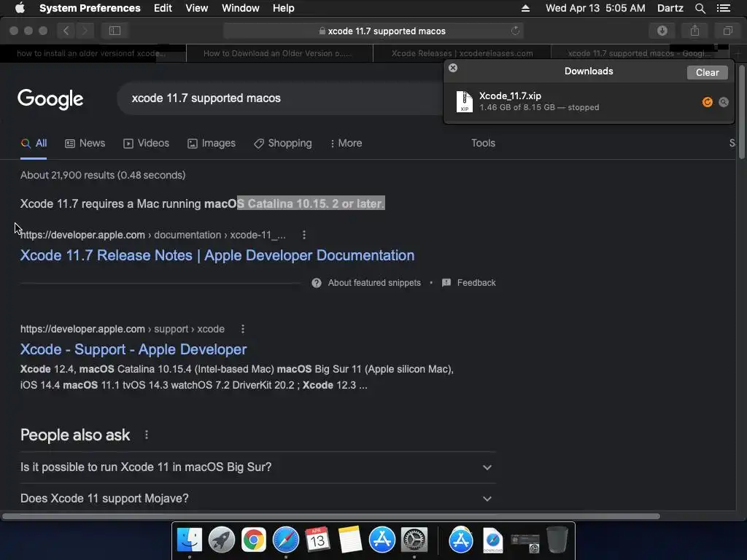Open Calendar from the Dock
This screenshot has width=747, height=560.
pos(317,540)
